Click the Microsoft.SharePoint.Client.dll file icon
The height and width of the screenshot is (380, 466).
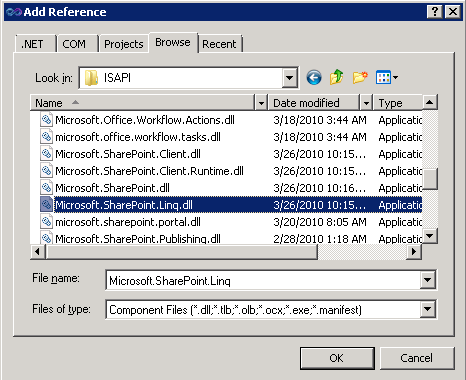pyautogui.click(x=46, y=154)
